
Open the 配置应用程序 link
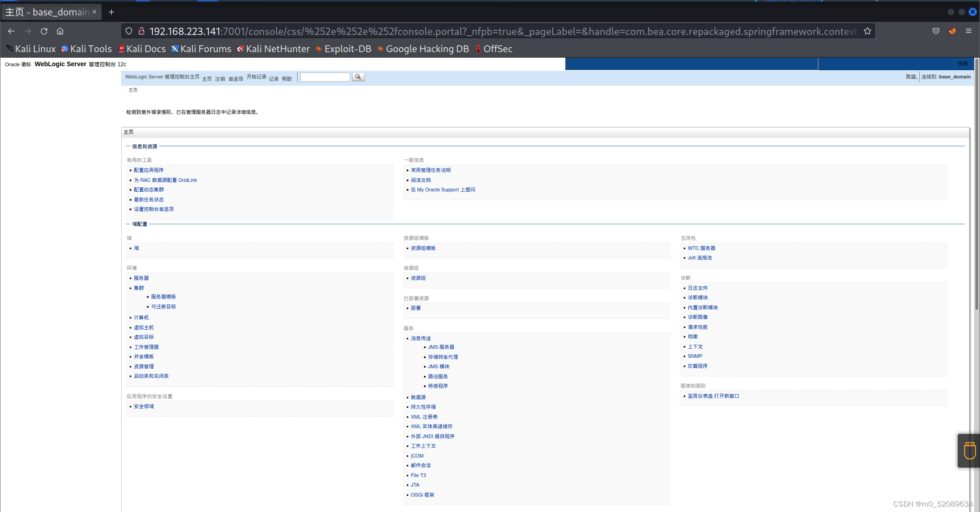tap(149, 170)
